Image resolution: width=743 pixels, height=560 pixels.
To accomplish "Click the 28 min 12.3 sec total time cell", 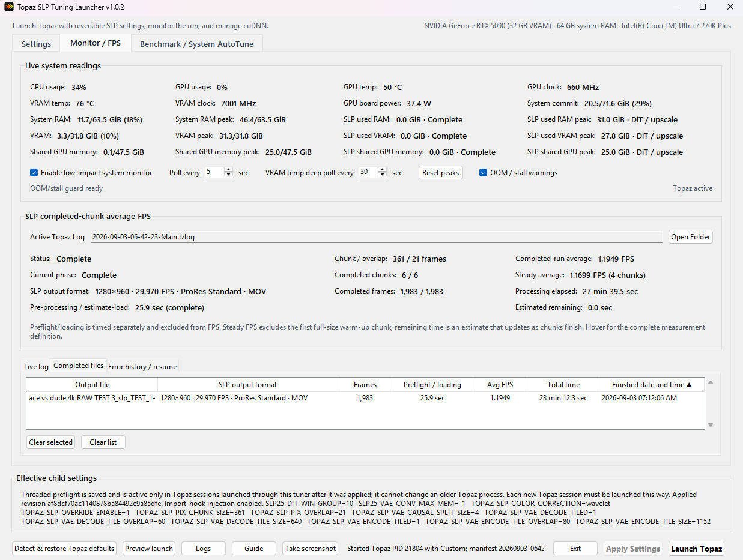I will point(563,398).
